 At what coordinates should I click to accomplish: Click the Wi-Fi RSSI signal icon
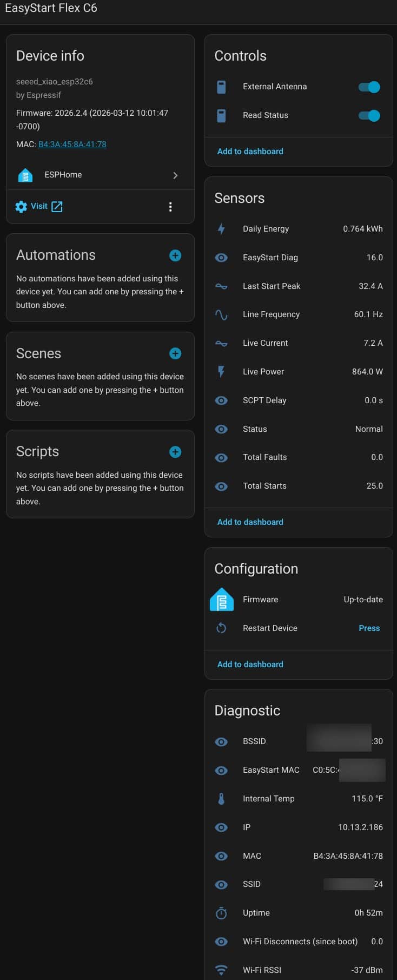[221, 970]
